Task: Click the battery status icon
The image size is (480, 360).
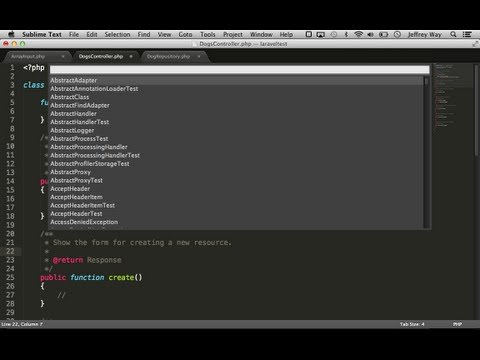Action: (x=384, y=34)
